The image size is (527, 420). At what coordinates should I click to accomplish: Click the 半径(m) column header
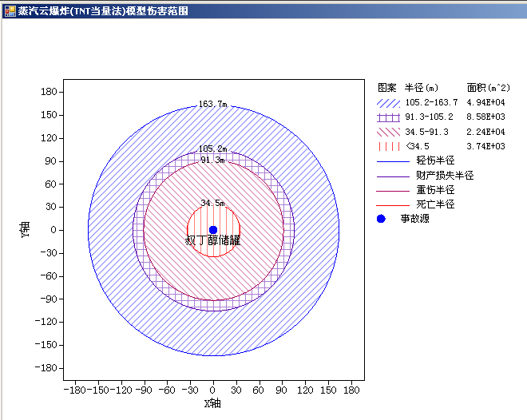[x=422, y=88]
